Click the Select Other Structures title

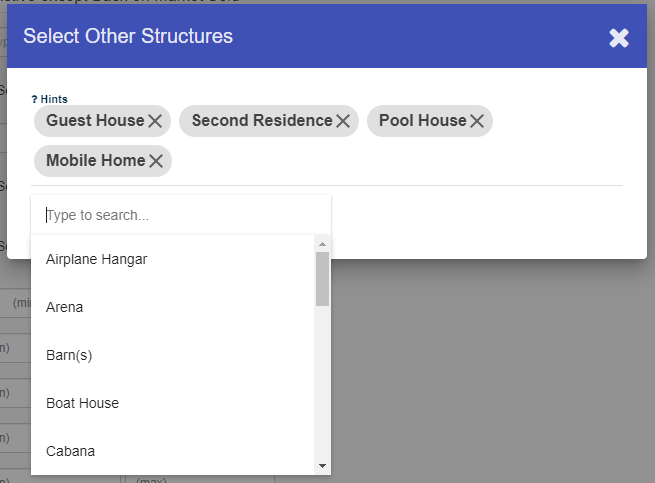click(x=128, y=37)
